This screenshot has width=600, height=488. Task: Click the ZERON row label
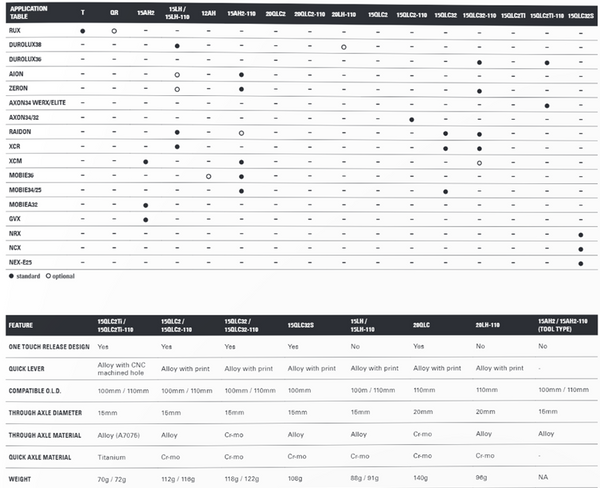pyautogui.click(x=19, y=90)
